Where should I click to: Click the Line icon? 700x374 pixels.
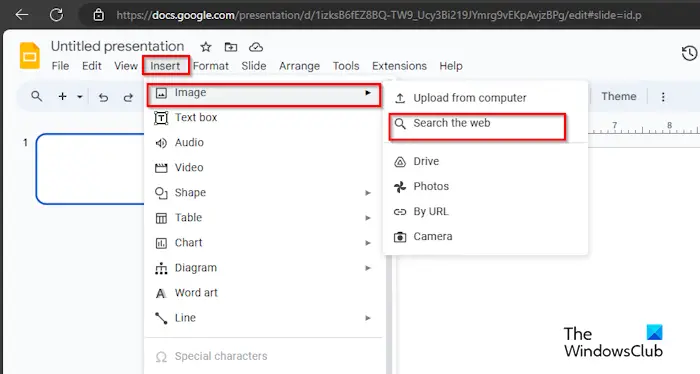161,318
